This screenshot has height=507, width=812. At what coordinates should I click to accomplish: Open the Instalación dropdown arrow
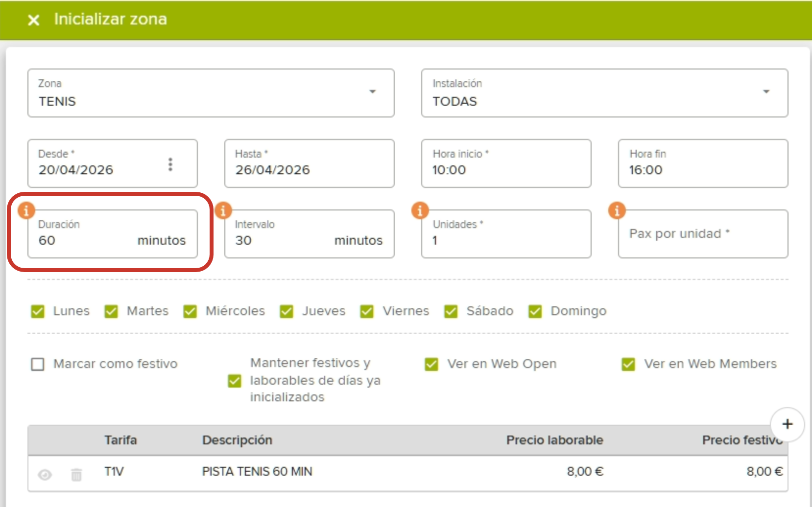click(766, 92)
